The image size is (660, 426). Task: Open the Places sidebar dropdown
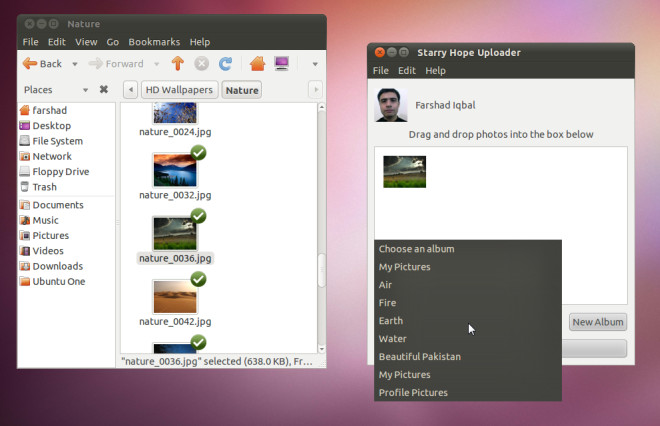click(x=85, y=90)
